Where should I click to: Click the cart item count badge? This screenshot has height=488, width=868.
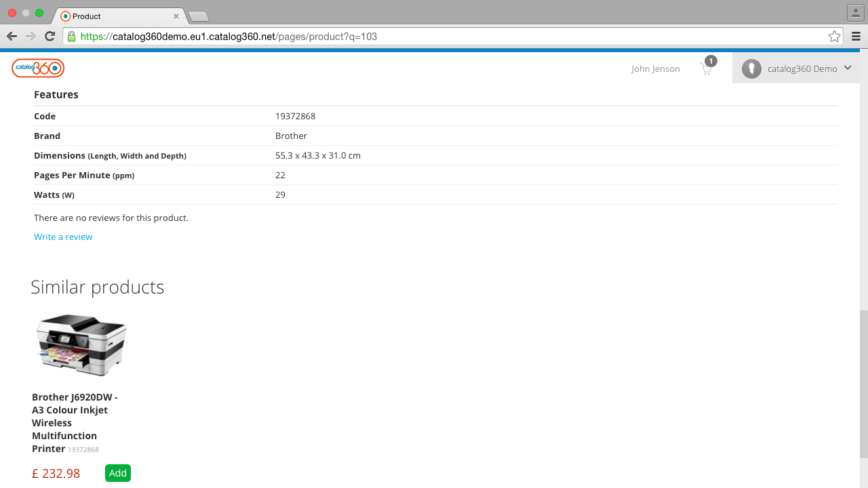tap(711, 61)
